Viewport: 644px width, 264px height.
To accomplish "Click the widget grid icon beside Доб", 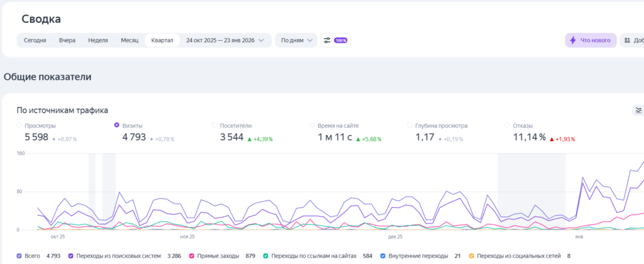I will coord(626,40).
